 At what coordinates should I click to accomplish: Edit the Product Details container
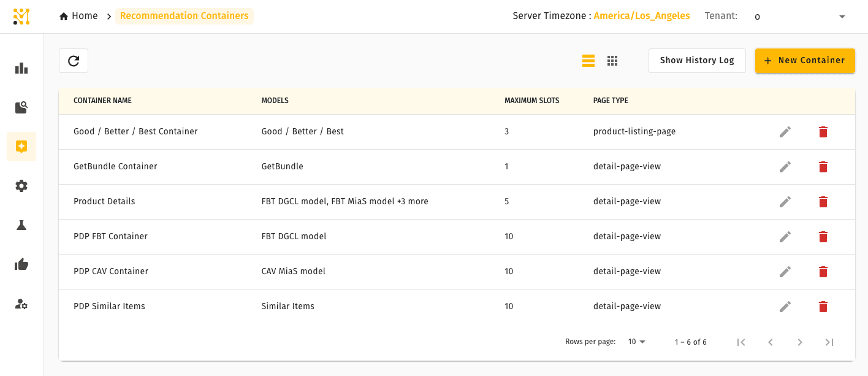[785, 202]
